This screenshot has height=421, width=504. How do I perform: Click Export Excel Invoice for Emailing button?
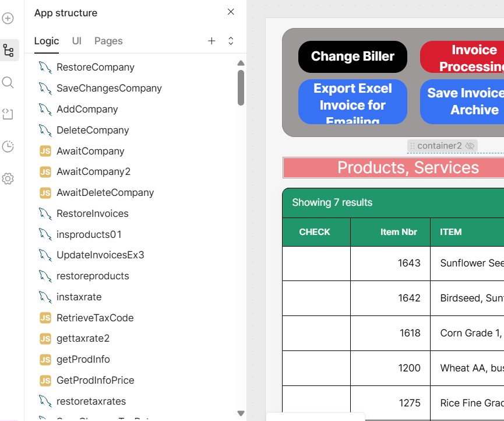click(x=353, y=102)
